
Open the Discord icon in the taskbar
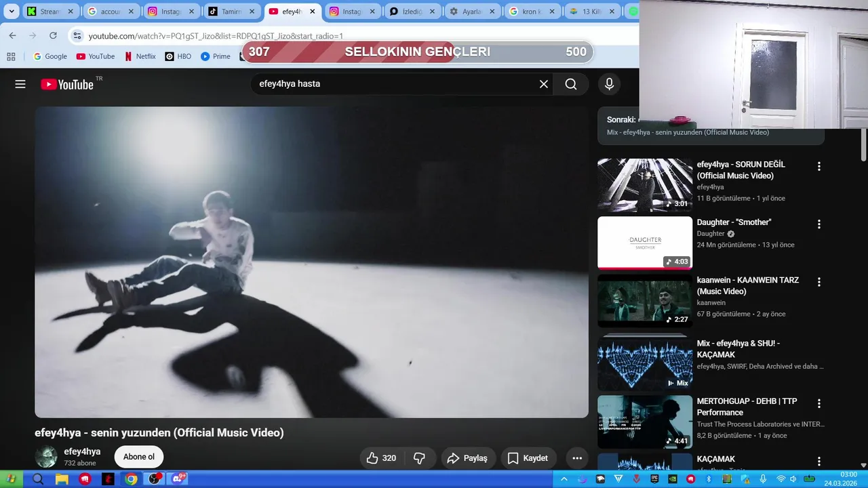[178, 479]
